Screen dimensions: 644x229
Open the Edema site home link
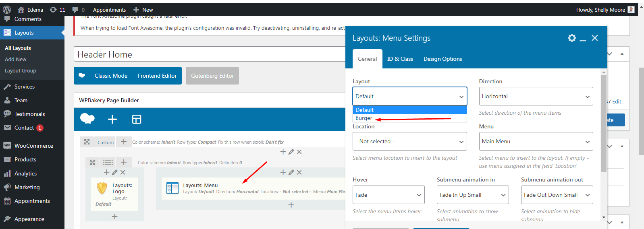tap(31, 10)
